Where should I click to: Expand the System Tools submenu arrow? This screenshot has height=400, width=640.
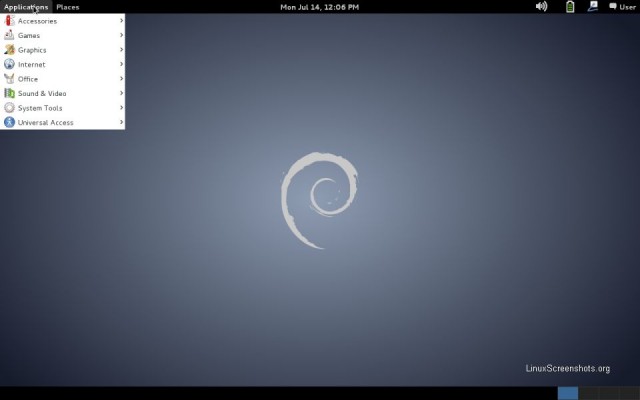click(x=121, y=107)
